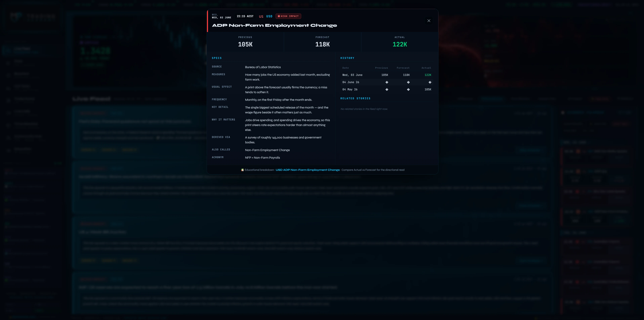
Task: Click the Forecast column header in History
Action: 403,68
